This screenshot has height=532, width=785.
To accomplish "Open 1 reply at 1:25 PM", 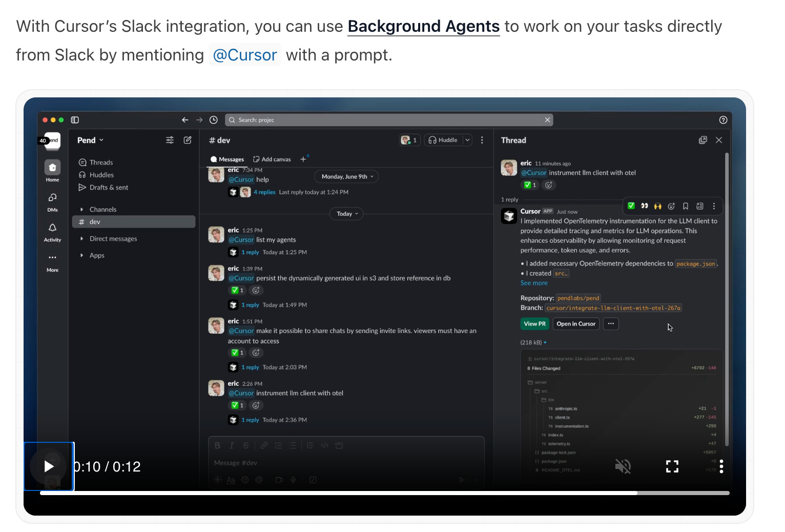I will click(250, 252).
